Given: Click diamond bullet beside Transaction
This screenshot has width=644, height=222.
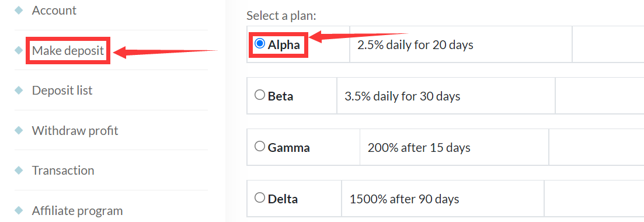Looking at the screenshot, I should point(19,171).
